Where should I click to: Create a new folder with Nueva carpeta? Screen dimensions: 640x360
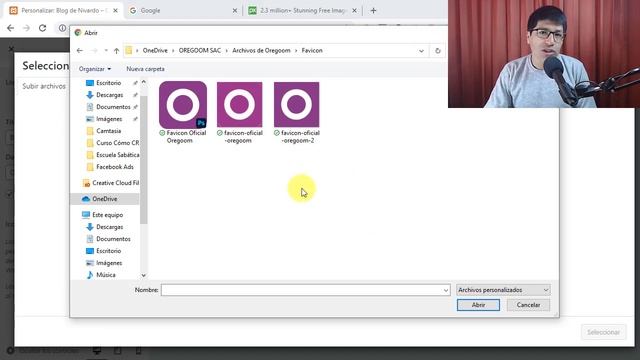(145, 69)
